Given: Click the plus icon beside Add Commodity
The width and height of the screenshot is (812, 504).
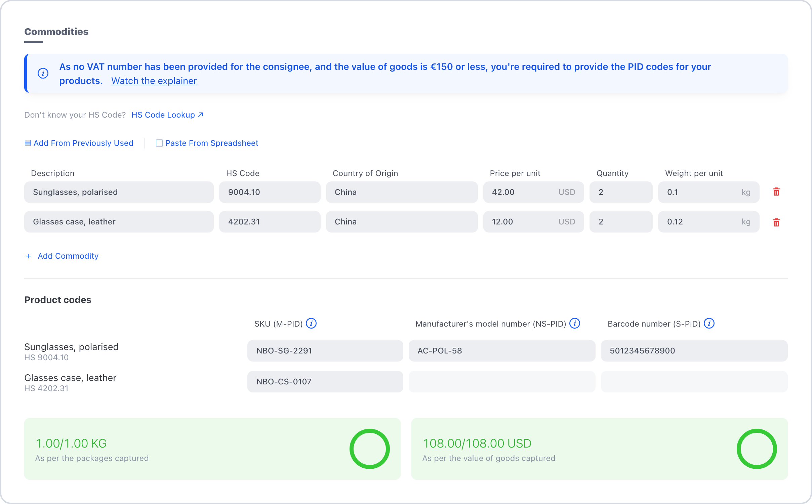Looking at the screenshot, I should click(28, 256).
